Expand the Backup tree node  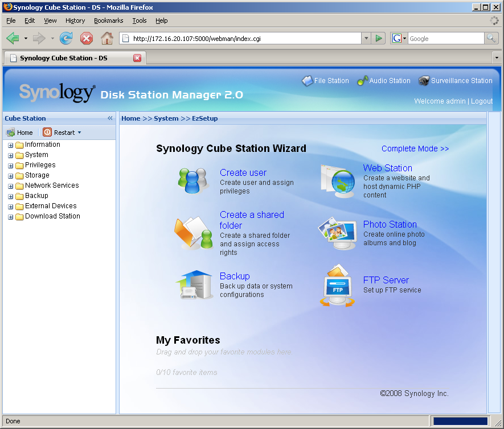click(11, 196)
